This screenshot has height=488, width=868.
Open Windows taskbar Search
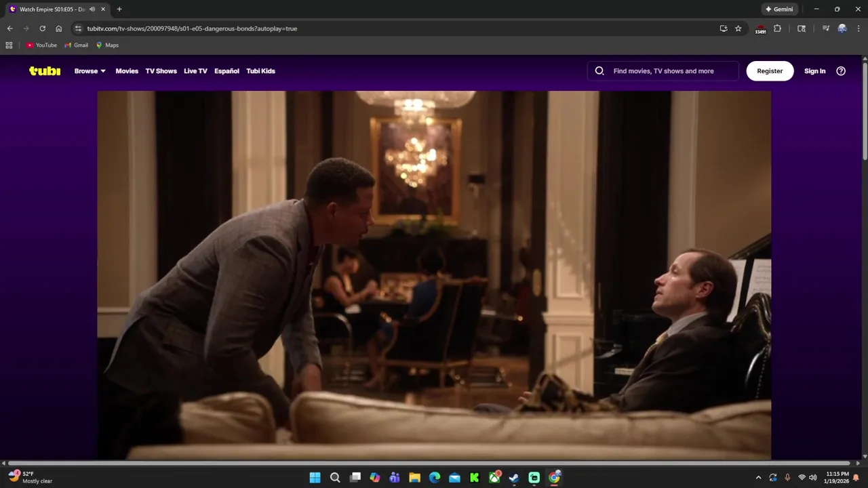click(335, 478)
